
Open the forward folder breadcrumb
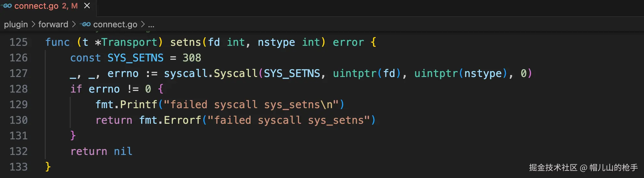click(x=53, y=24)
